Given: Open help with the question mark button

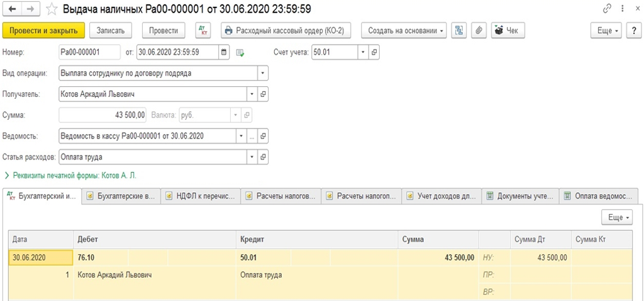Looking at the screenshot, I should point(634,30).
